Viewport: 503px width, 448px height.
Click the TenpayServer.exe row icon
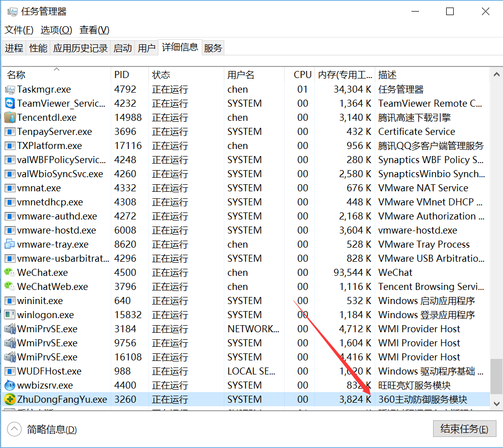pyautogui.click(x=10, y=131)
